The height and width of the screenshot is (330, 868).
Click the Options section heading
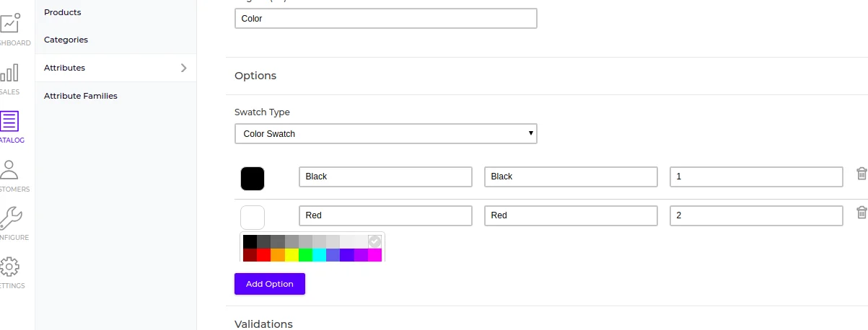(255, 76)
